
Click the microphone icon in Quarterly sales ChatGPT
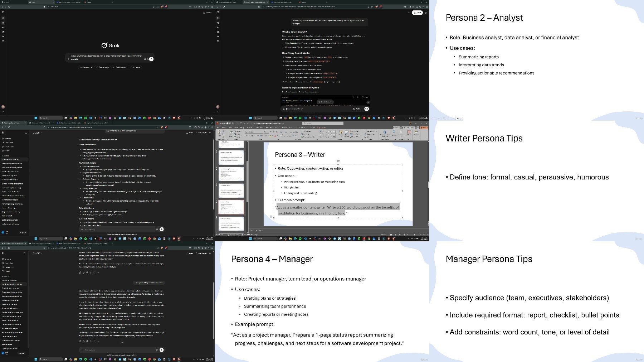click(157, 229)
